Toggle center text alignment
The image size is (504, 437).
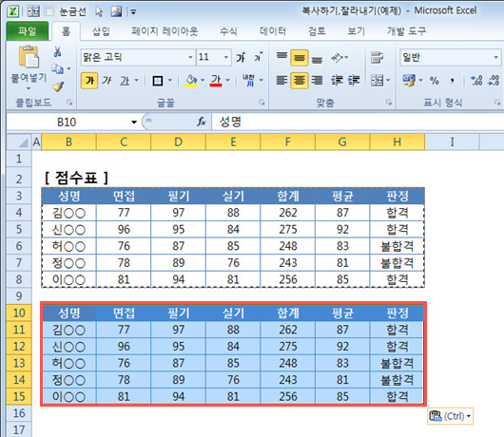(x=300, y=80)
